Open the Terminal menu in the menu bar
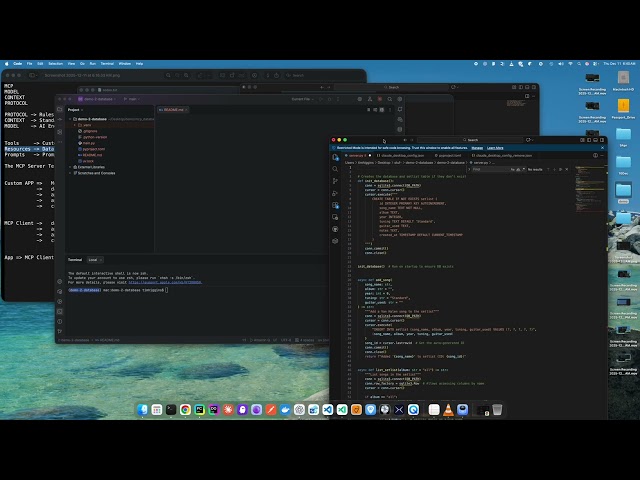Viewport: 640px width, 480px height. tap(107, 64)
